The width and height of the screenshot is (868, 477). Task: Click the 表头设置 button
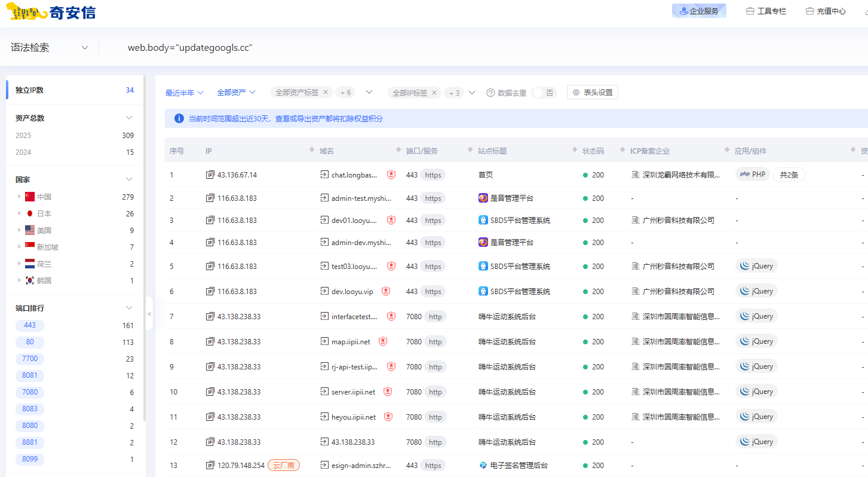(x=592, y=93)
